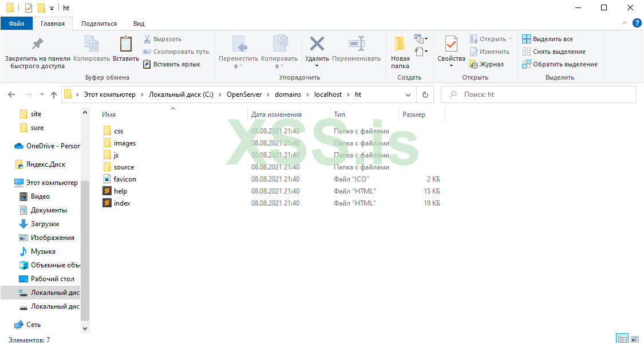The height and width of the screenshot is (343, 644).
Task: Open the Файл menu tab
Action: 17,23
